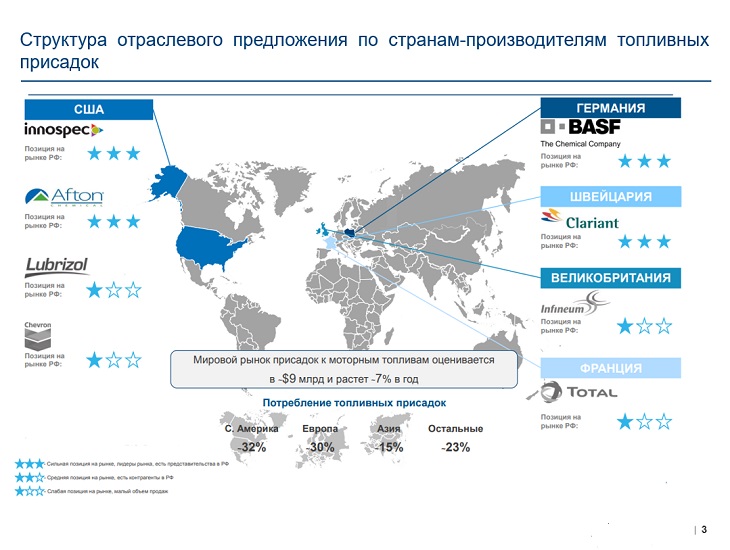Click the world market size text box

344,369
